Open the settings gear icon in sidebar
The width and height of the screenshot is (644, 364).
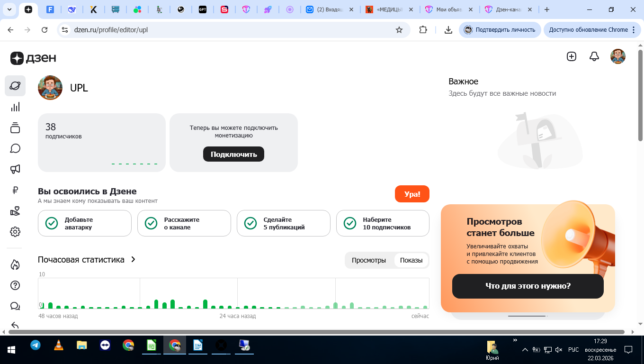[15, 232]
